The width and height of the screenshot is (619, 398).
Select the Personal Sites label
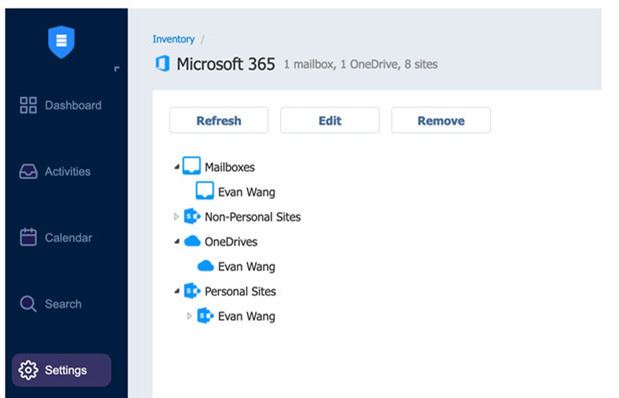pos(240,291)
